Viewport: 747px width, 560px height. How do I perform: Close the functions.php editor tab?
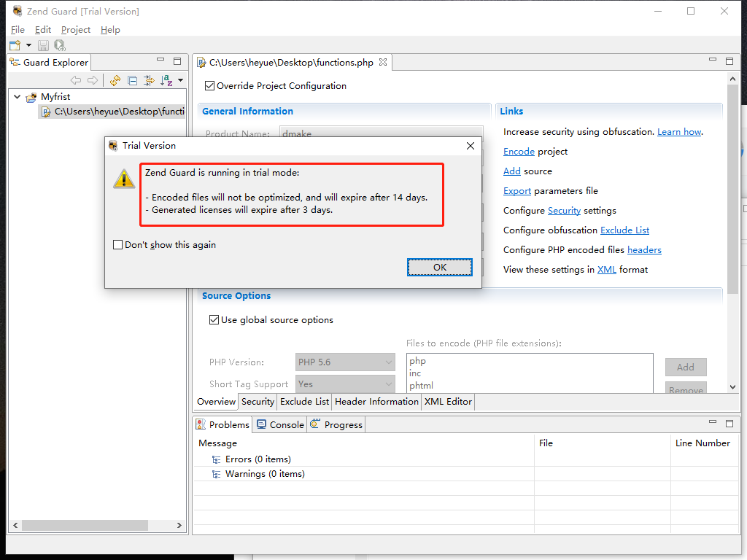[x=382, y=62]
